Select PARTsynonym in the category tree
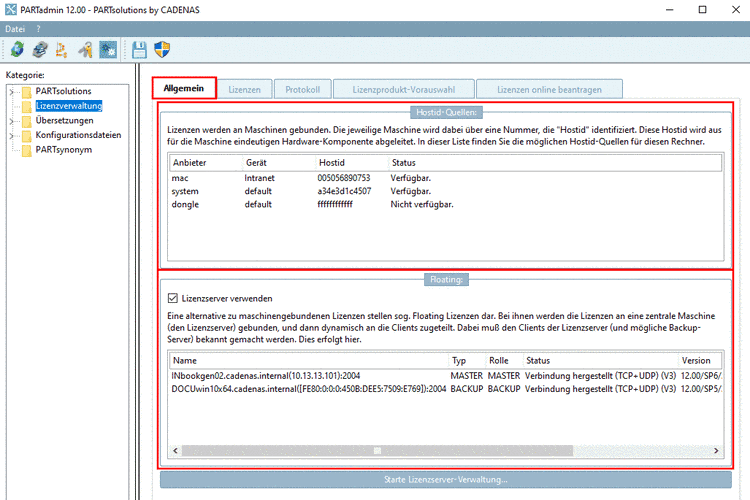 tap(64, 150)
